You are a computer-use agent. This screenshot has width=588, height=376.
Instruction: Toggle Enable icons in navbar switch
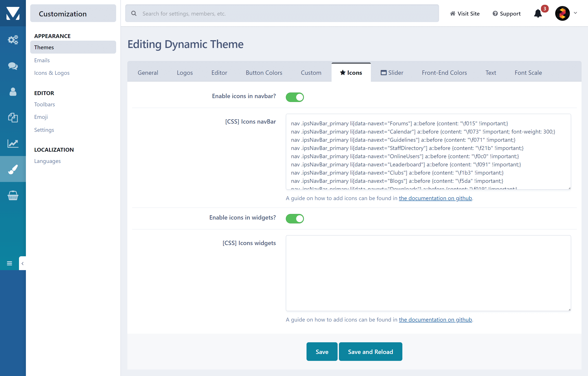pyautogui.click(x=295, y=97)
